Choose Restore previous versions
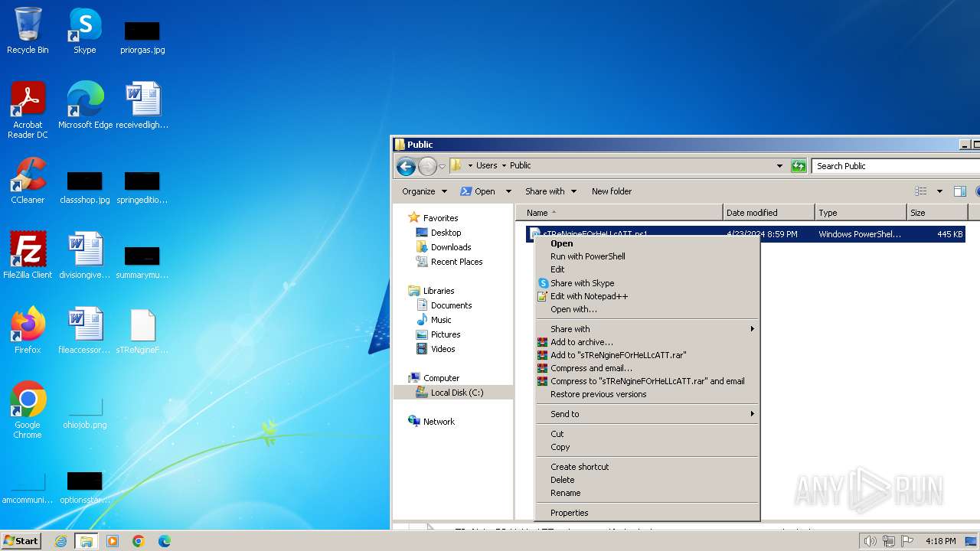The width and height of the screenshot is (980, 551). [x=647, y=394]
